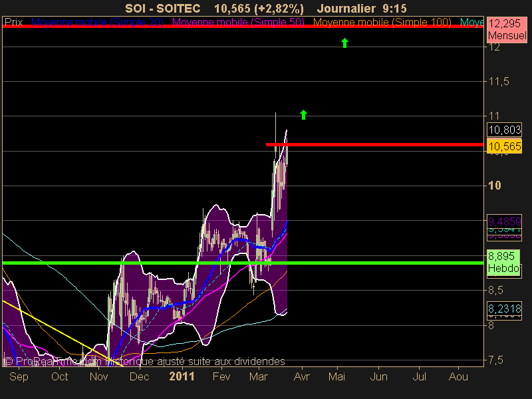Viewport: 532px width, 399px height.
Task: Click the 9:15 time in title
Action: [x=394, y=8]
